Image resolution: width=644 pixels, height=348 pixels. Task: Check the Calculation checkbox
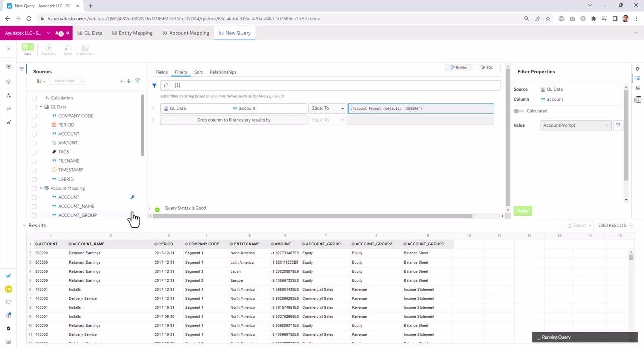click(x=34, y=98)
